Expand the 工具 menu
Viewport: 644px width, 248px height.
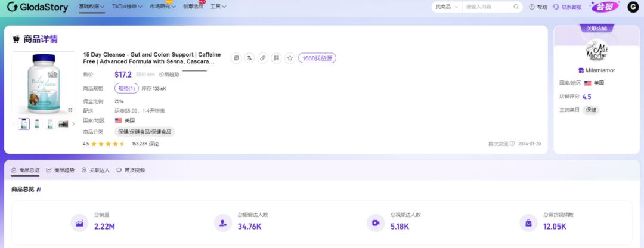click(x=218, y=7)
